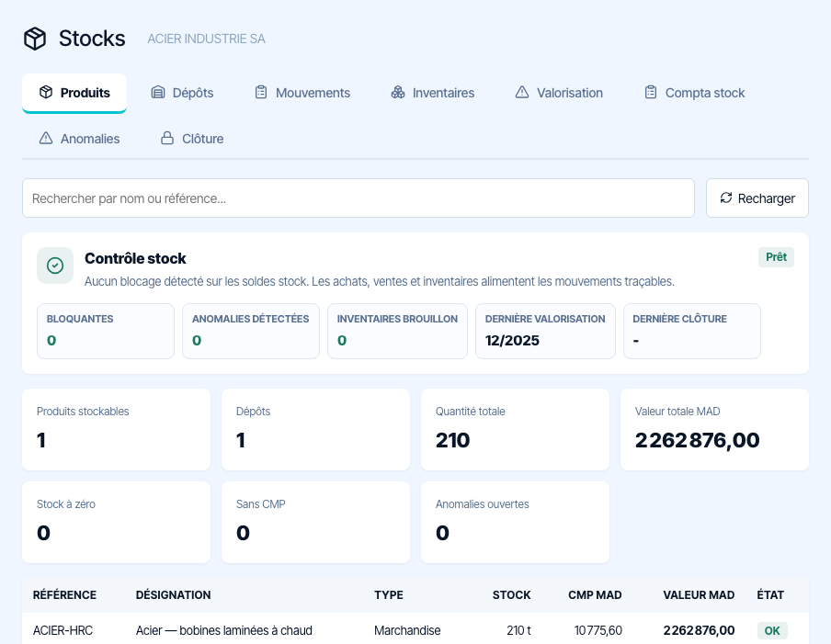Click the Anomalies ouvertes card
This screenshot has width=831, height=644.
[515, 522]
